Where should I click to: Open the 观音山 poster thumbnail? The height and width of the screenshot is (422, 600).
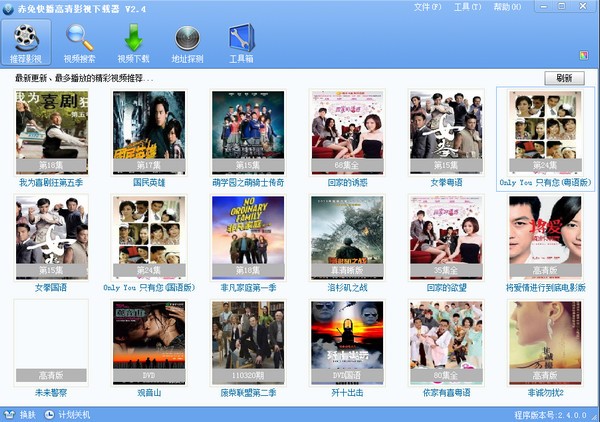149,342
